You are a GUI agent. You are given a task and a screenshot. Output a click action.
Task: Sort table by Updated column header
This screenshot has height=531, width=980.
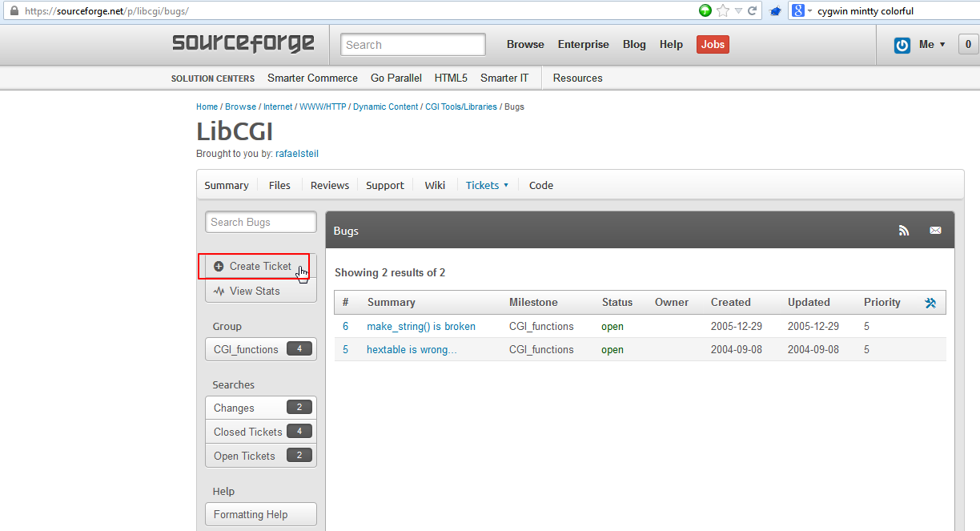[x=809, y=303]
